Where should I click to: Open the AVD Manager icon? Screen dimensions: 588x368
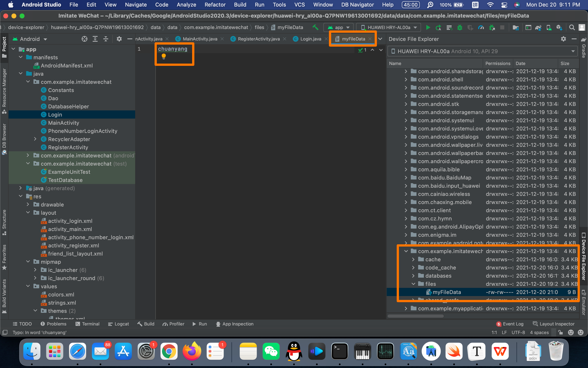coord(549,28)
